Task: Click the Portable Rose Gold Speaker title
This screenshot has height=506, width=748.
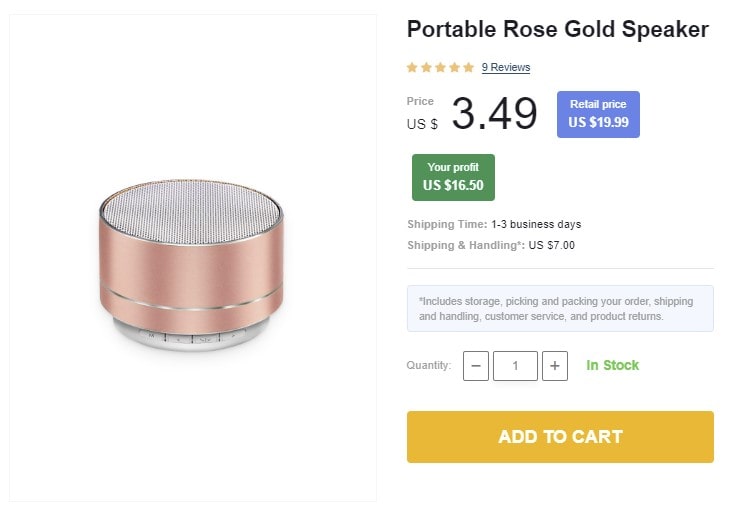Action: (557, 30)
